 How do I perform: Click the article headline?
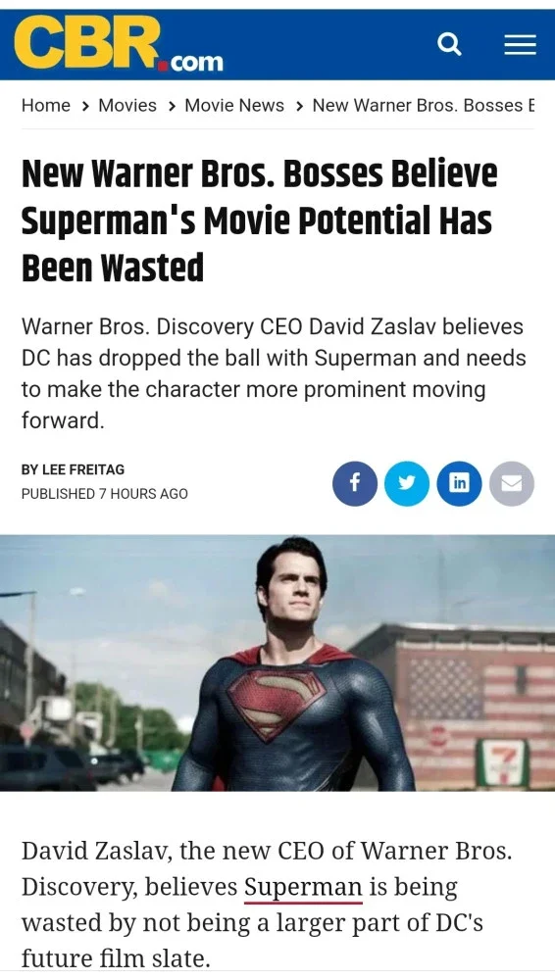(260, 220)
